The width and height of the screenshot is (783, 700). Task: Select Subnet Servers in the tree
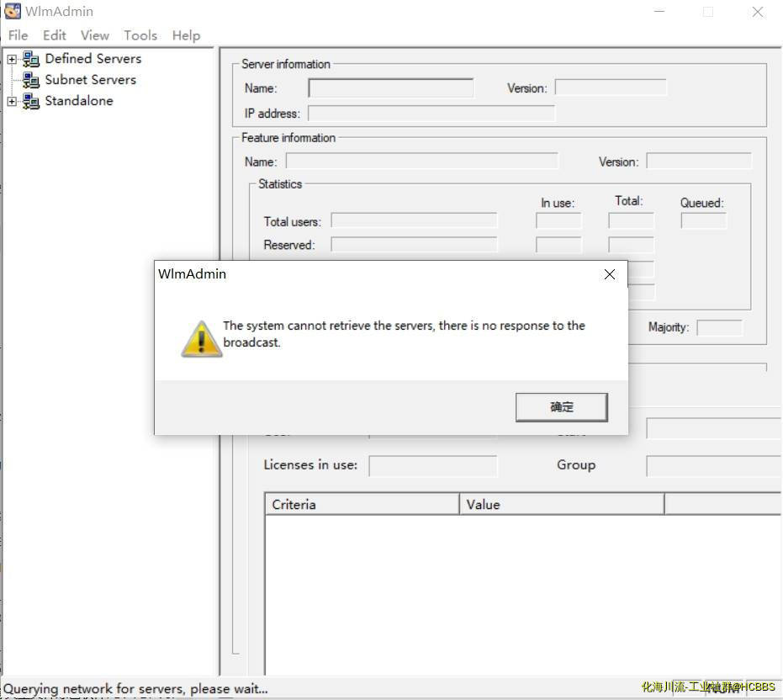(90, 80)
